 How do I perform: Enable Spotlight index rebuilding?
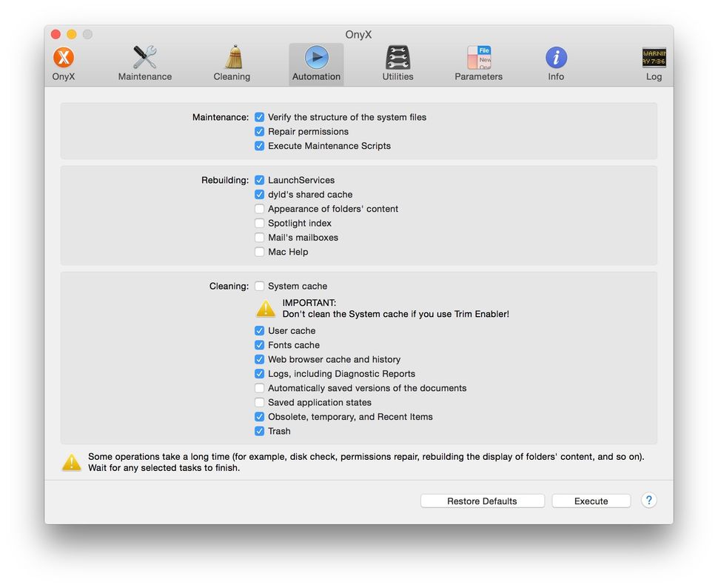pos(259,223)
